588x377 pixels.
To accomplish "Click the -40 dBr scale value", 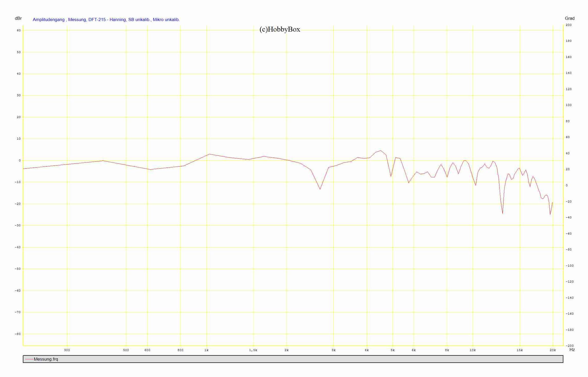I will point(18,247).
